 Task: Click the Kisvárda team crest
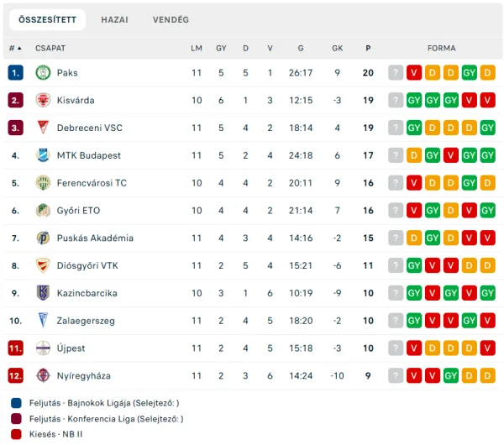click(43, 101)
